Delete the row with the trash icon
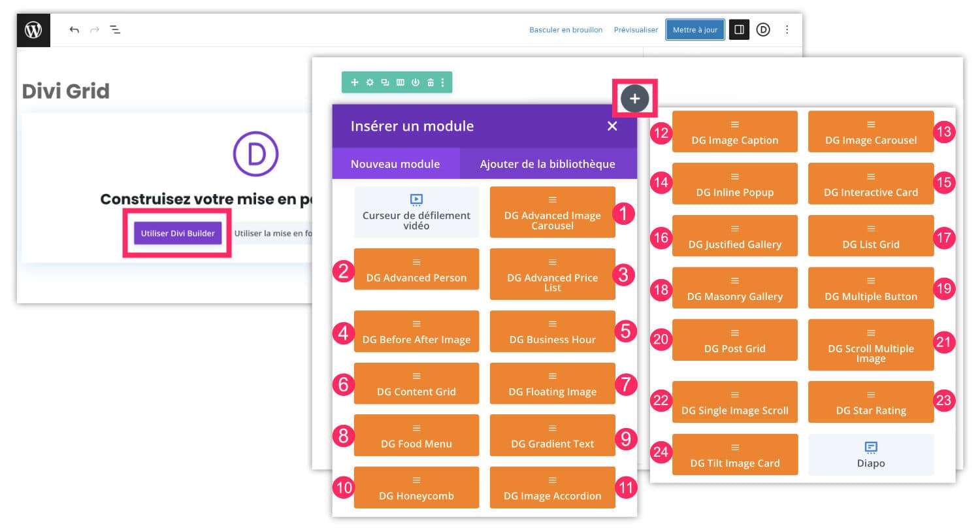Screen dimensions: 980x530 point(430,82)
